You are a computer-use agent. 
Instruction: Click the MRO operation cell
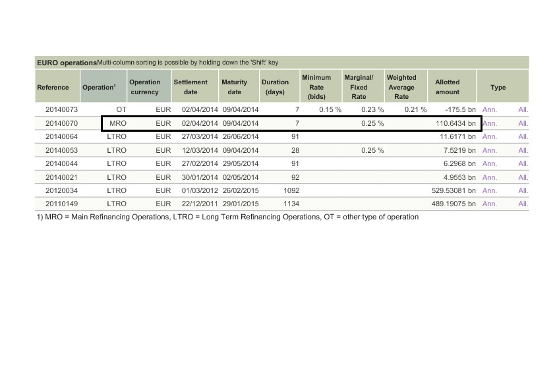coord(118,123)
